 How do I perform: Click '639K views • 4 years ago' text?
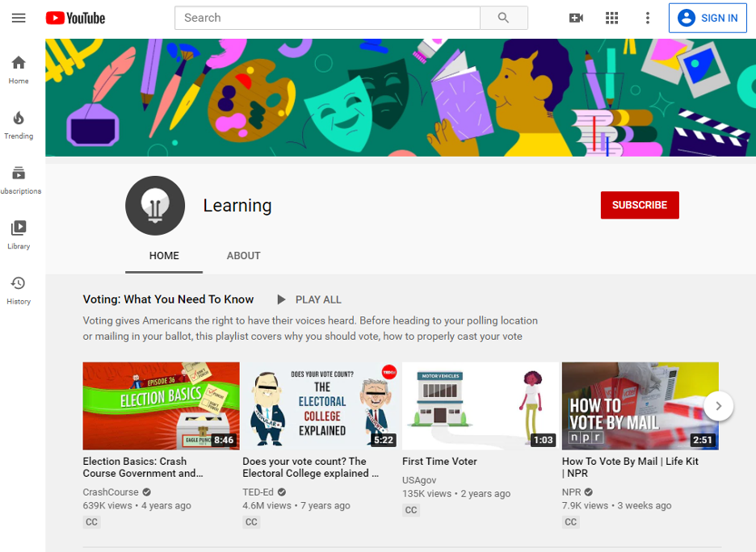[x=137, y=505]
